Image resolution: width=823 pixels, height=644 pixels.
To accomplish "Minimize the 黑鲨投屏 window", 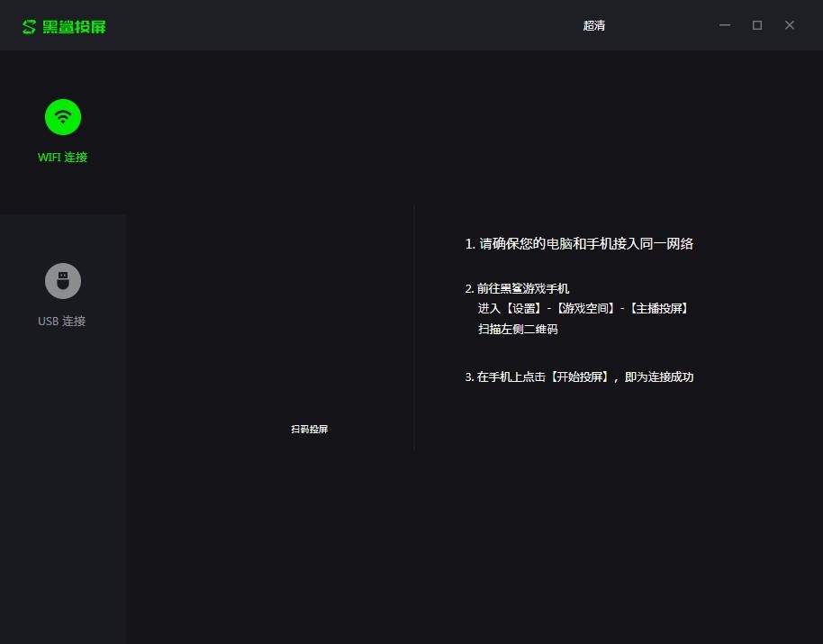I will pos(725,25).
